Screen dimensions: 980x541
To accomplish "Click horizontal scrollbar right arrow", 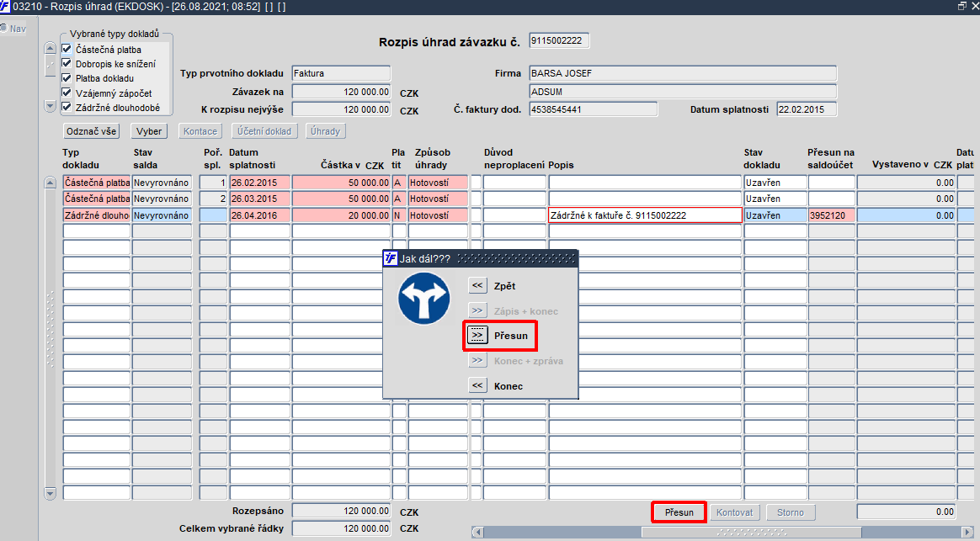I will coord(969,533).
